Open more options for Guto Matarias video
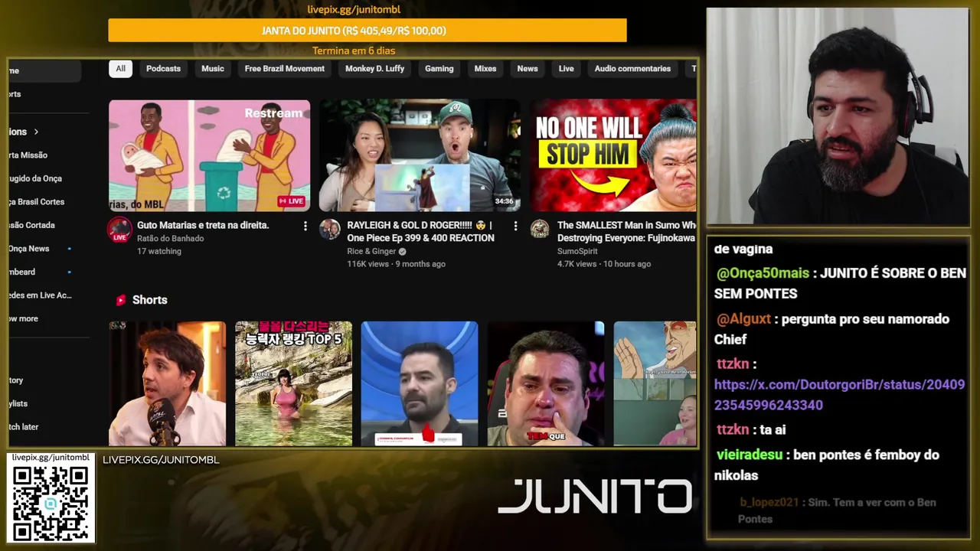 pos(305,226)
